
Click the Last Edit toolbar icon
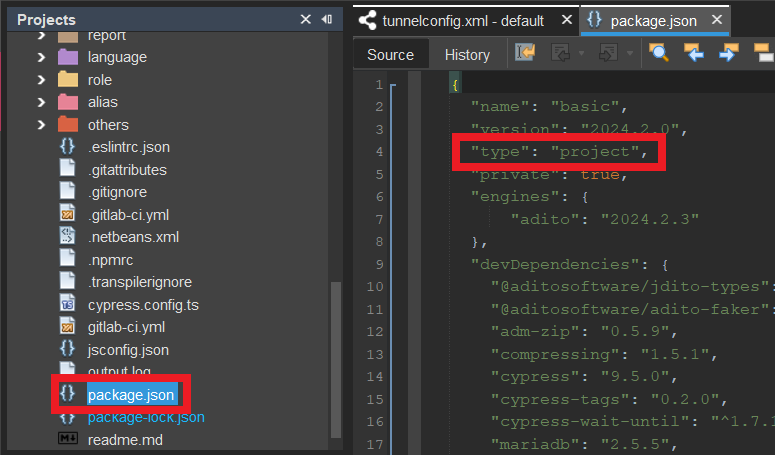pyautogui.click(x=524, y=52)
